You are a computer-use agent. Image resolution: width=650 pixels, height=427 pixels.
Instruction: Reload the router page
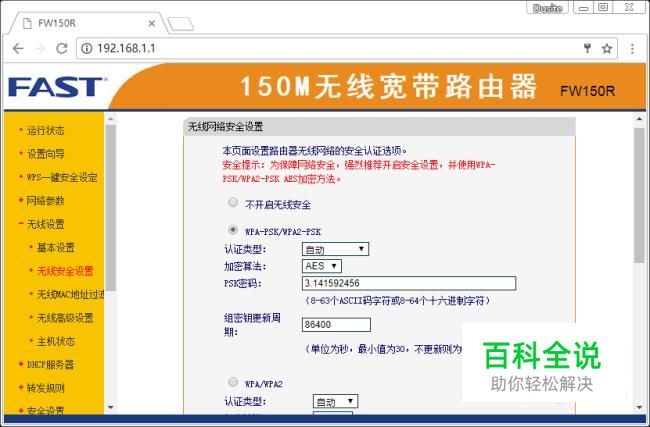point(62,49)
